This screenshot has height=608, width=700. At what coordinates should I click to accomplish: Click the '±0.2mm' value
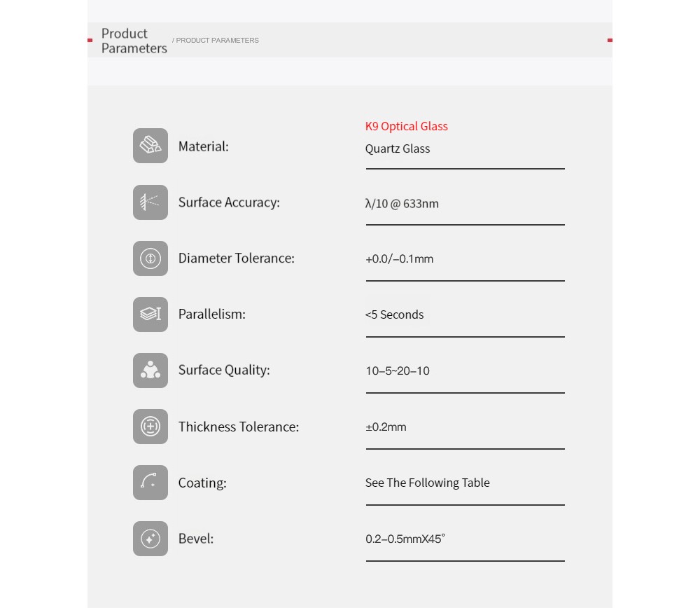[x=386, y=427]
